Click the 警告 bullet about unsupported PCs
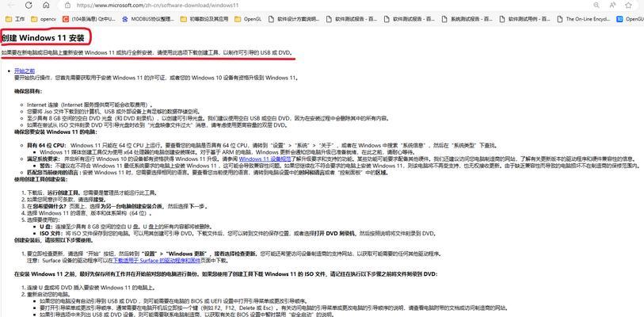The width and height of the screenshot is (644, 317). pyautogui.click(x=339, y=166)
